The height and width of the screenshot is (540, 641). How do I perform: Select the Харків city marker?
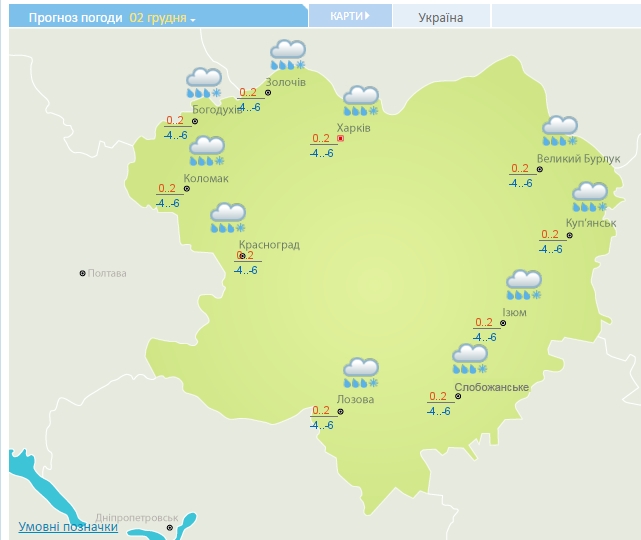point(340,139)
